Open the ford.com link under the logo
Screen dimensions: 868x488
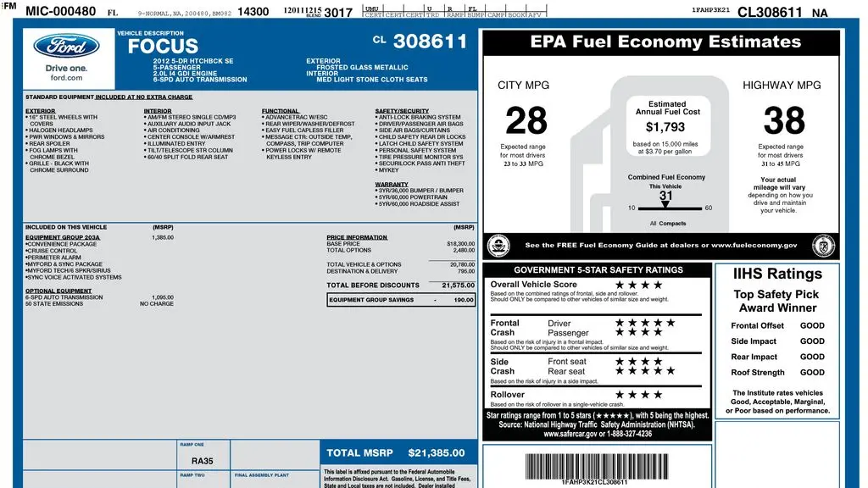[66, 78]
